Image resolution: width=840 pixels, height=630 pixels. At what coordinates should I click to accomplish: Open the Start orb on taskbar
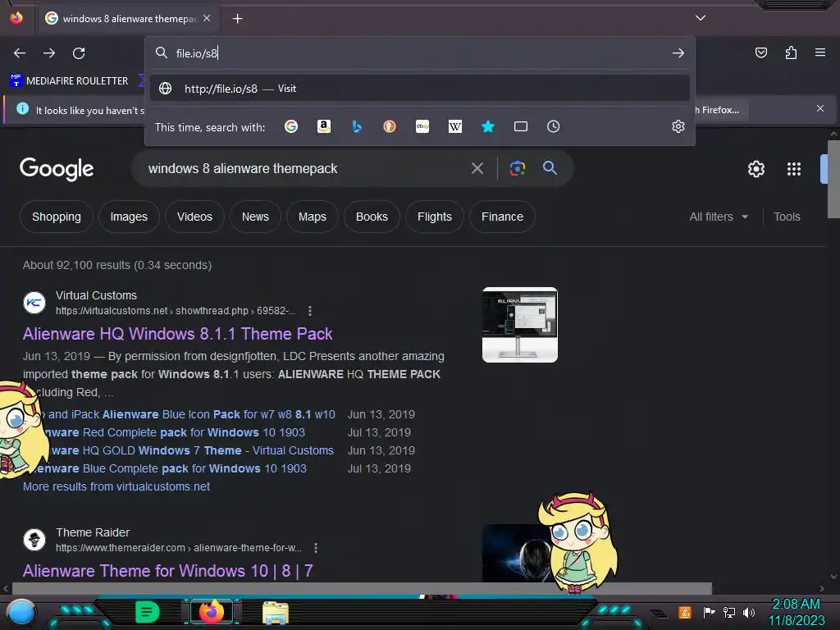click(x=21, y=612)
